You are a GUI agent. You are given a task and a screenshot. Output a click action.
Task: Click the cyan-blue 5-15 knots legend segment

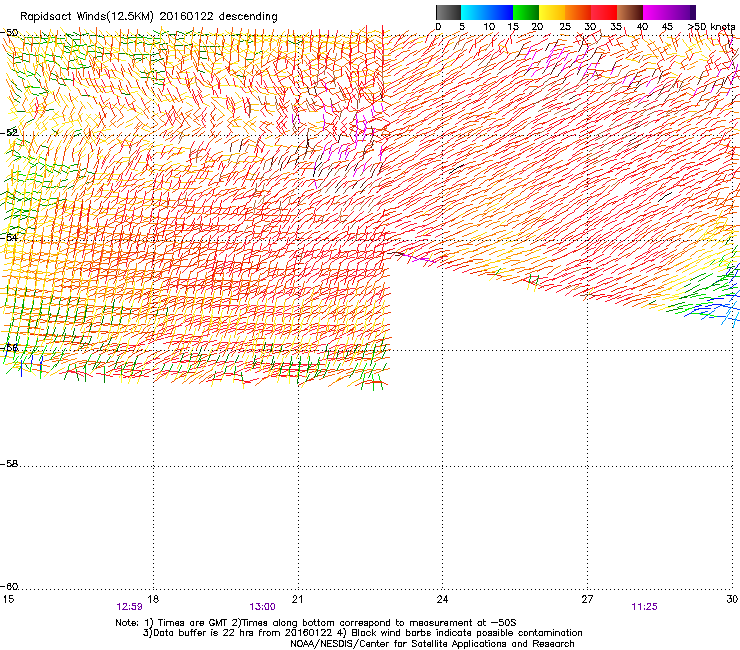click(x=487, y=12)
